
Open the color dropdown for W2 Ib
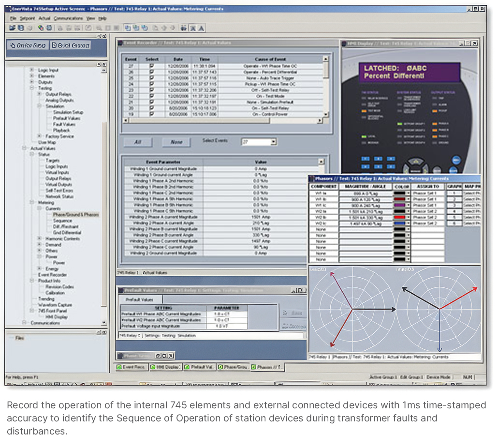click(x=408, y=217)
